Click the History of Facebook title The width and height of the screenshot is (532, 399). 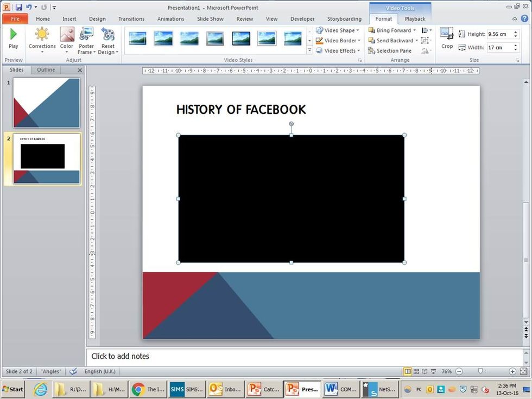click(241, 110)
